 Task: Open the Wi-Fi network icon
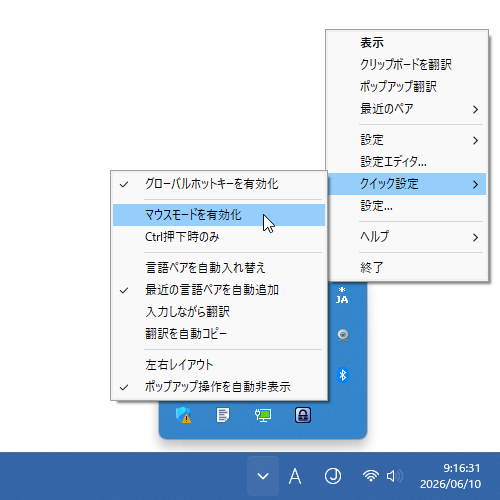point(371,476)
